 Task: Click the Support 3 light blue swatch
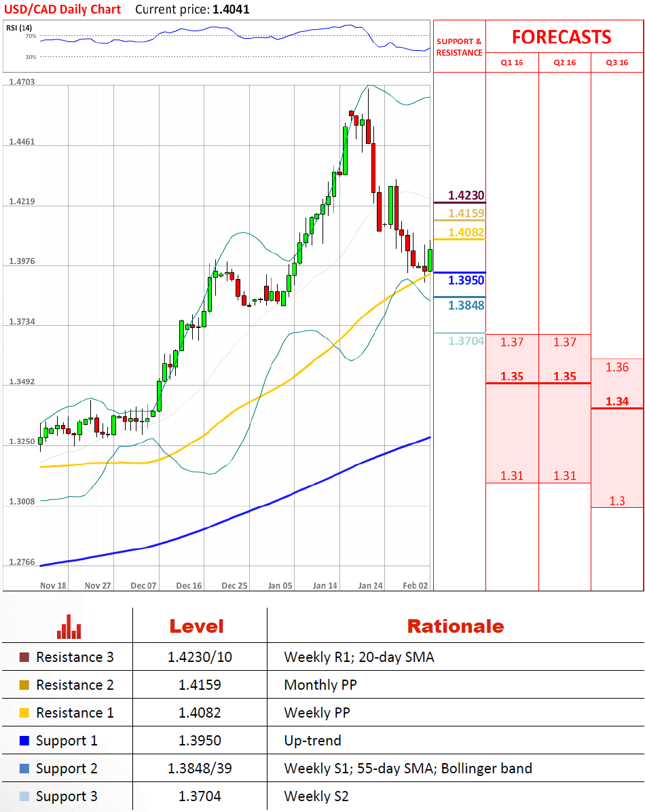24,796
